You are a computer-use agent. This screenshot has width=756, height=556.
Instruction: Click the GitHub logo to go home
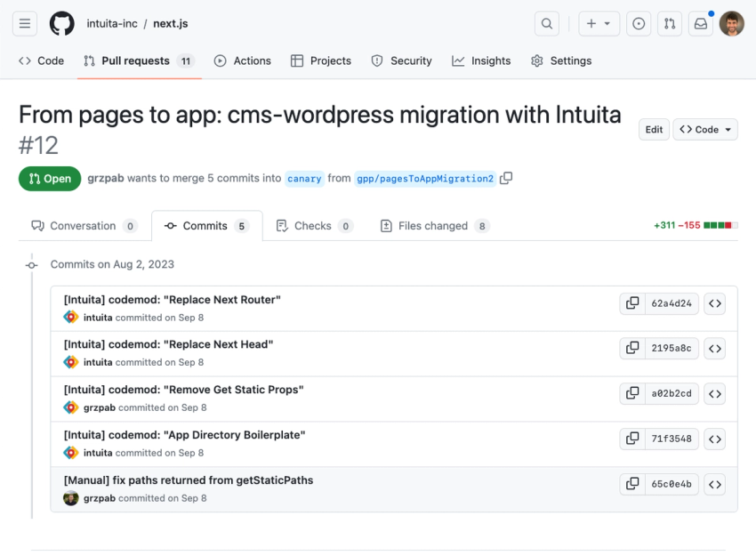(61, 23)
